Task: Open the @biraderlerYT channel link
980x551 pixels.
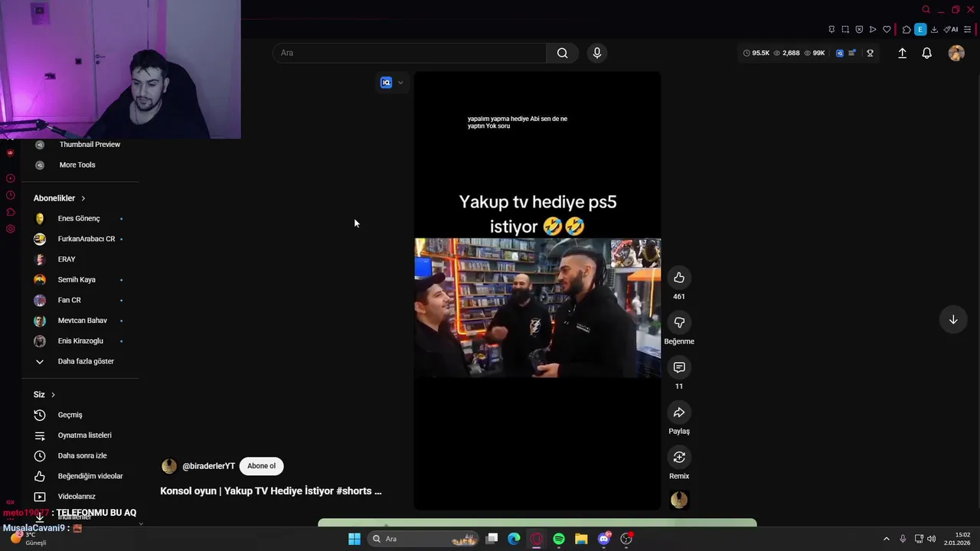Action: (x=208, y=466)
